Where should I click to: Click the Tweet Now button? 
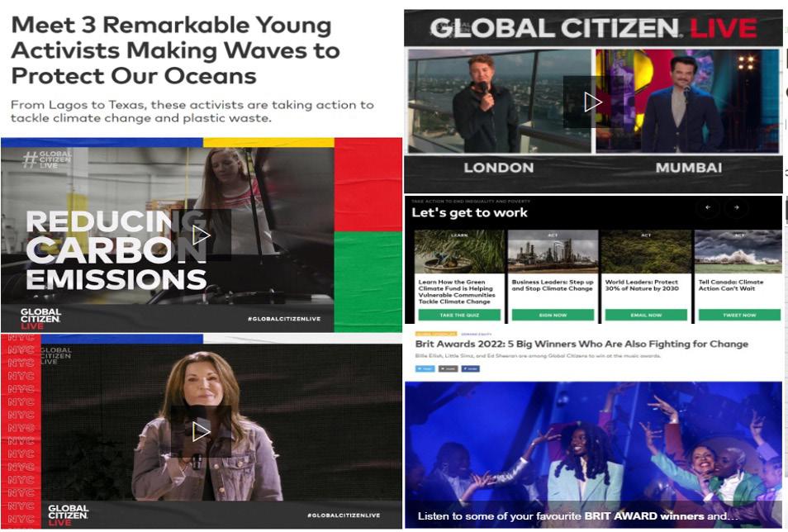point(739,315)
